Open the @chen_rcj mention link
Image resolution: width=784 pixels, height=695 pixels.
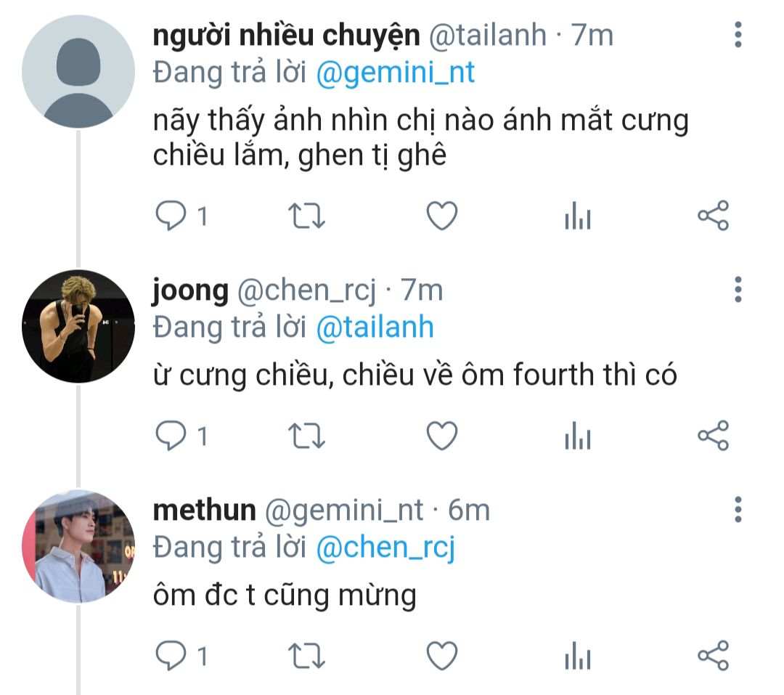(x=385, y=548)
